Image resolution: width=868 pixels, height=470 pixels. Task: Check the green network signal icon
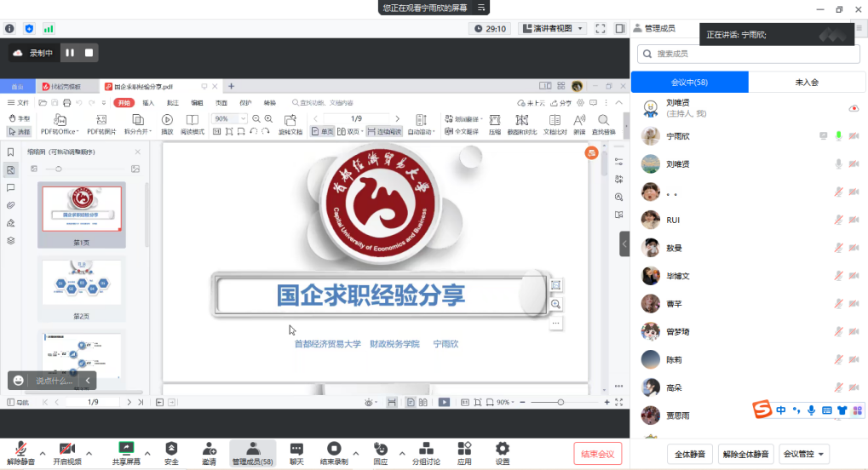click(49, 29)
